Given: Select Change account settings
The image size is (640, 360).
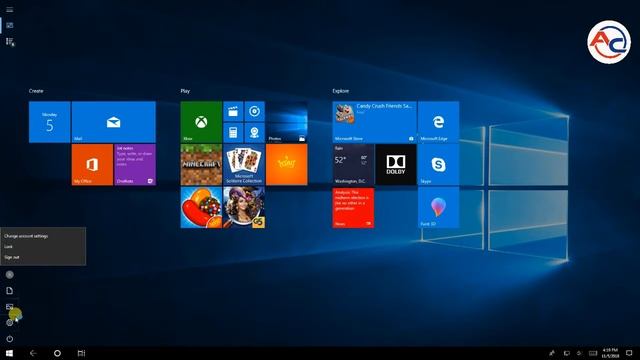Looking at the screenshot, I should coord(43,236).
